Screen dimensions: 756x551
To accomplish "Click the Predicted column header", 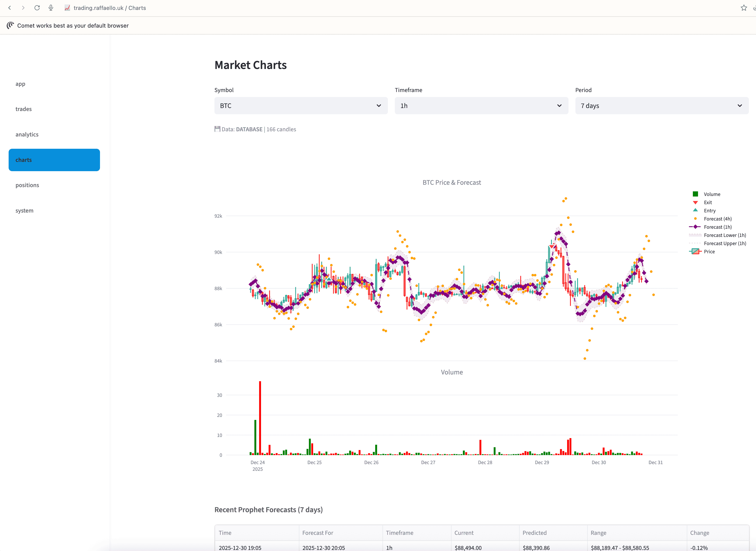I will point(553,533).
